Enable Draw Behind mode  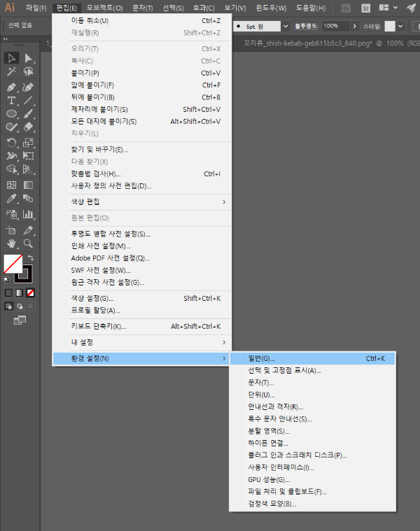[x=20, y=306]
